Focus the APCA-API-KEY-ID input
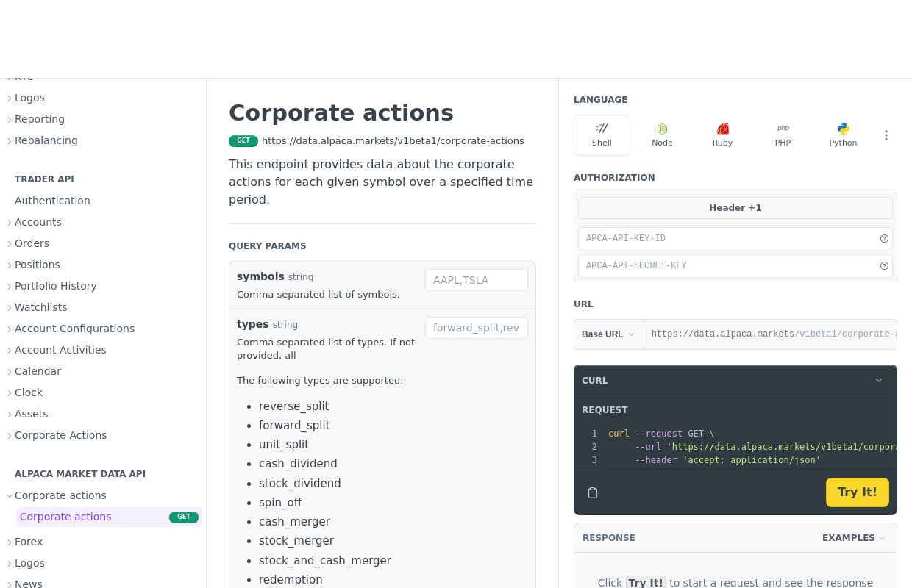Screen dimensions: 912x588 [x=735, y=238]
